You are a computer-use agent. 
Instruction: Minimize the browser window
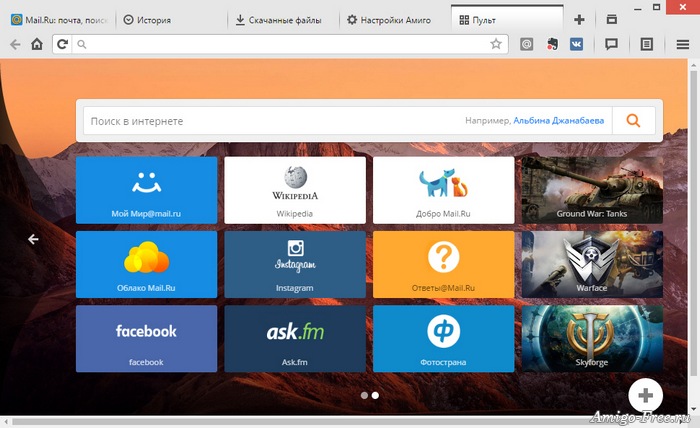click(638, 8)
